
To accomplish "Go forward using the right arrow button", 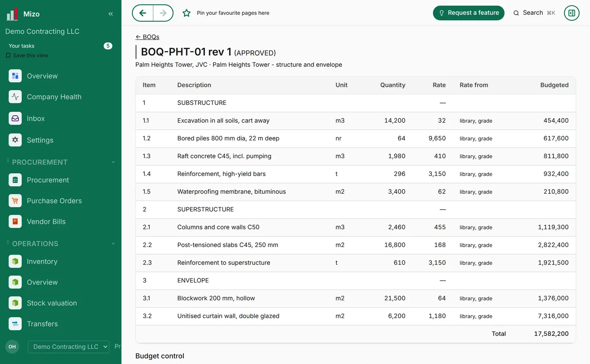I will [163, 13].
